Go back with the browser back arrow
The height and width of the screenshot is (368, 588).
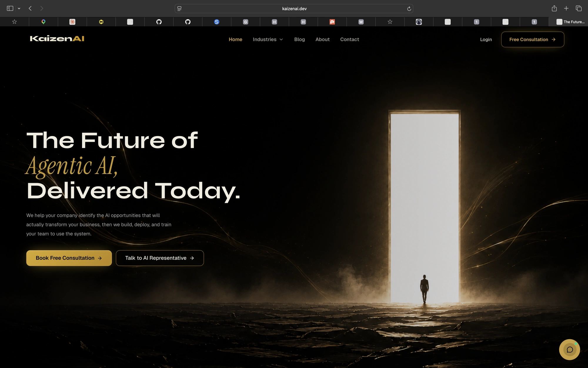click(30, 9)
